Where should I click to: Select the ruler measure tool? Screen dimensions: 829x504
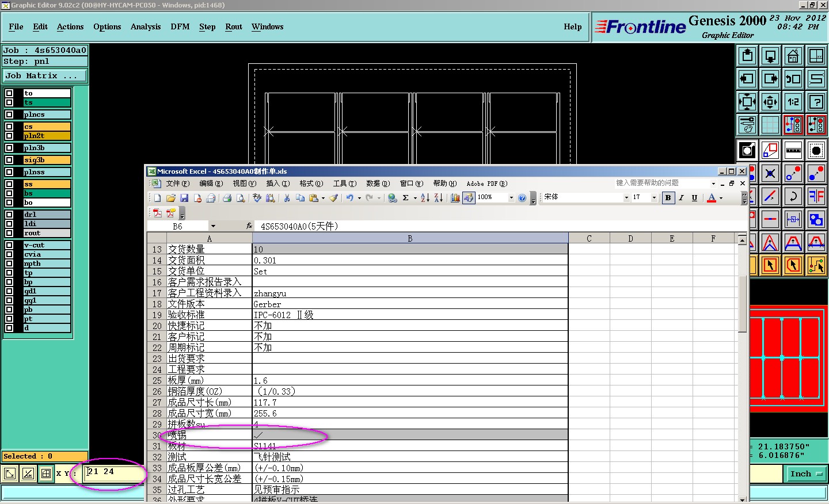click(x=793, y=151)
